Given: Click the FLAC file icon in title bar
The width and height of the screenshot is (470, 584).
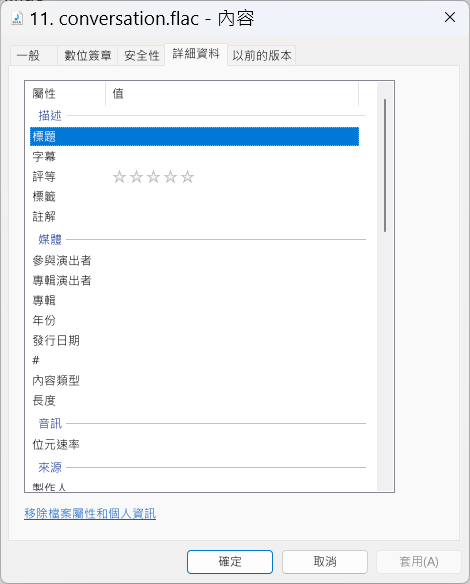Looking at the screenshot, I should point(17,18).
